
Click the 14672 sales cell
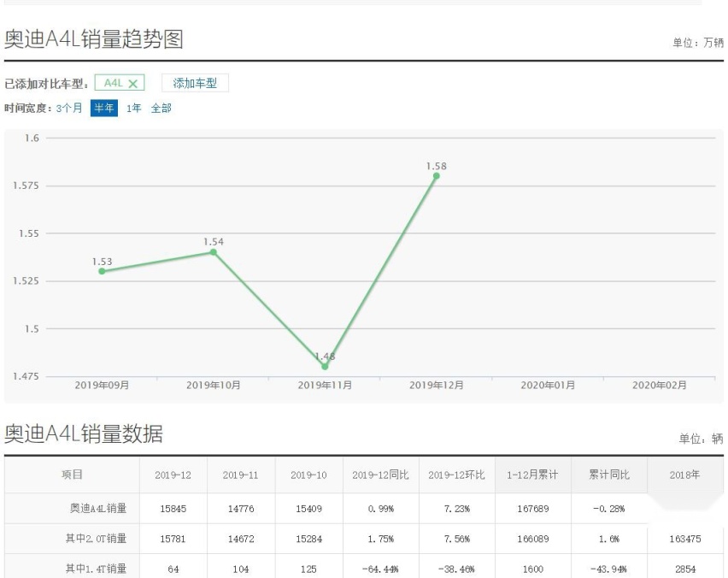(241, 539)
